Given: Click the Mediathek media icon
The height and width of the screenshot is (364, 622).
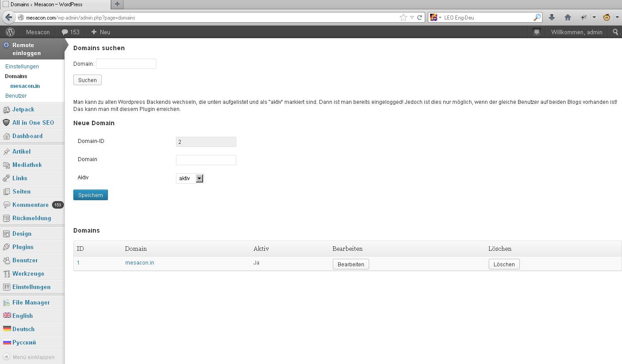Looking at the screenshot, I should point(6,165).
